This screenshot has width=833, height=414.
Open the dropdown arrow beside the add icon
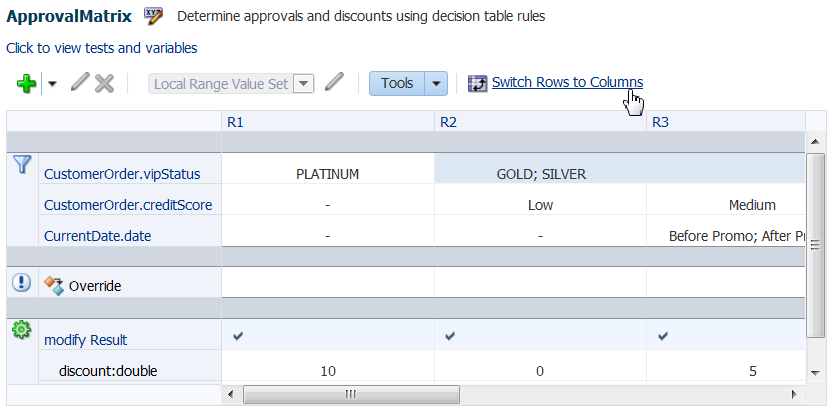coord(52,84)
